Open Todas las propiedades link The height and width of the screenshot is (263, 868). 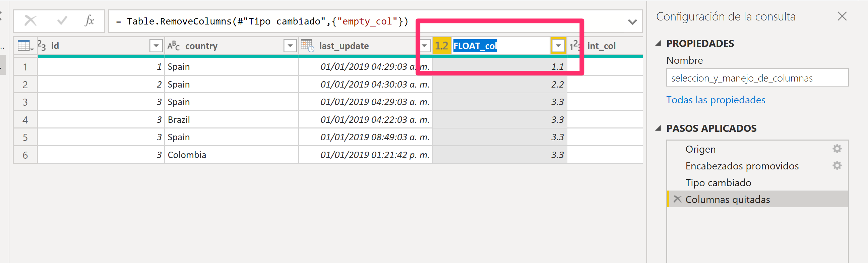(716, 100)
